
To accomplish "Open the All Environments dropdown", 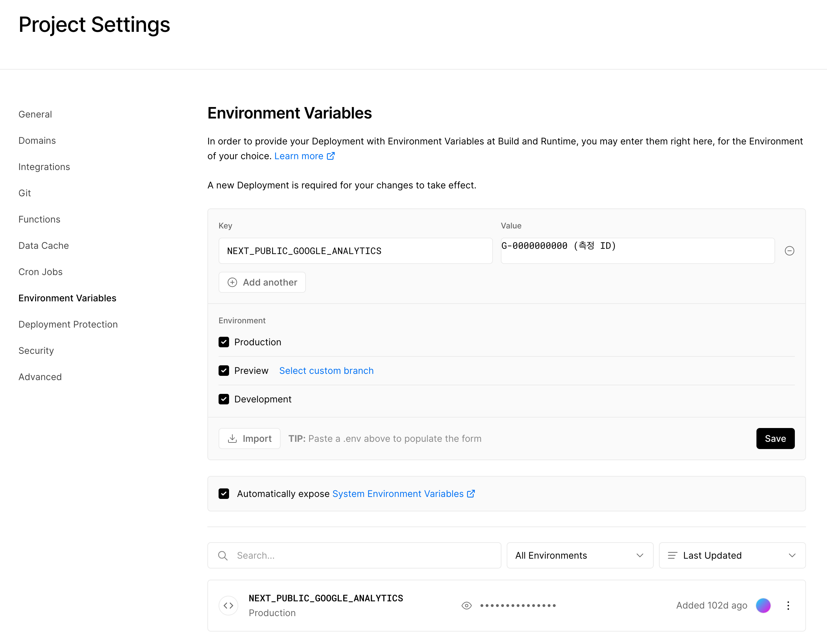I will click(x=579, y=555).
